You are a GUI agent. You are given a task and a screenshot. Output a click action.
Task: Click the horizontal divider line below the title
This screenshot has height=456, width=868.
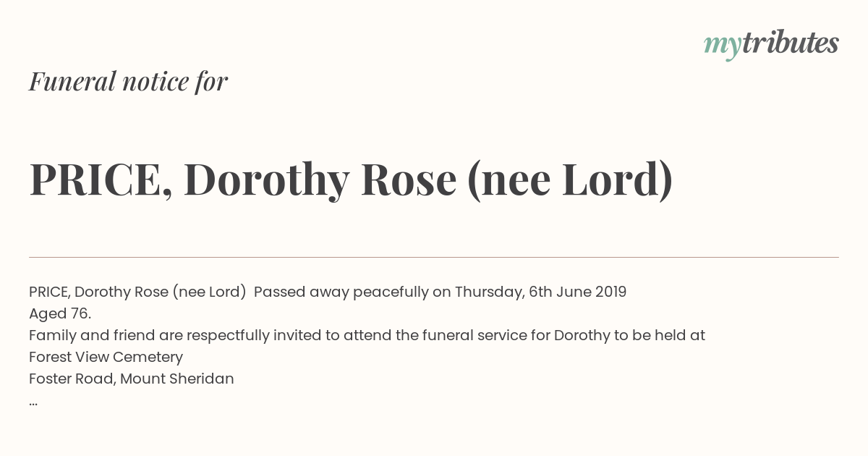point(434,257)
